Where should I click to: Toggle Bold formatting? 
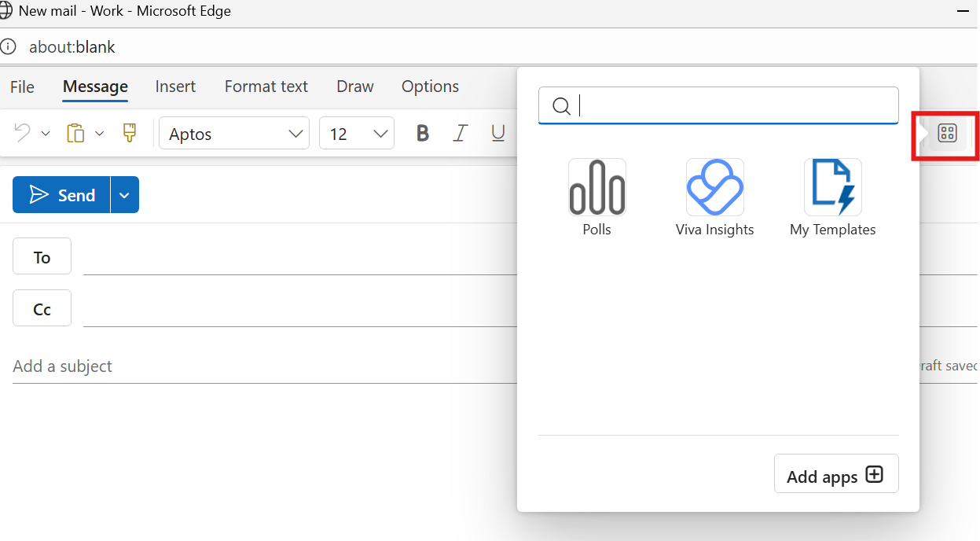(423, 134)
